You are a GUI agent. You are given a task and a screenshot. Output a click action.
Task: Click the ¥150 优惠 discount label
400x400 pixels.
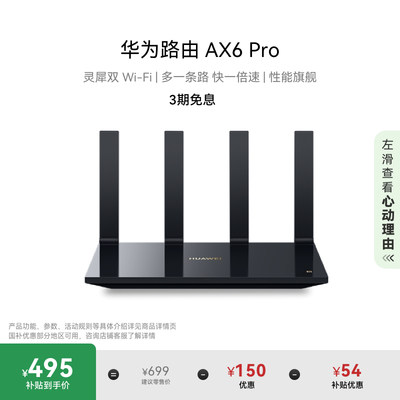[x=247, y=375]
